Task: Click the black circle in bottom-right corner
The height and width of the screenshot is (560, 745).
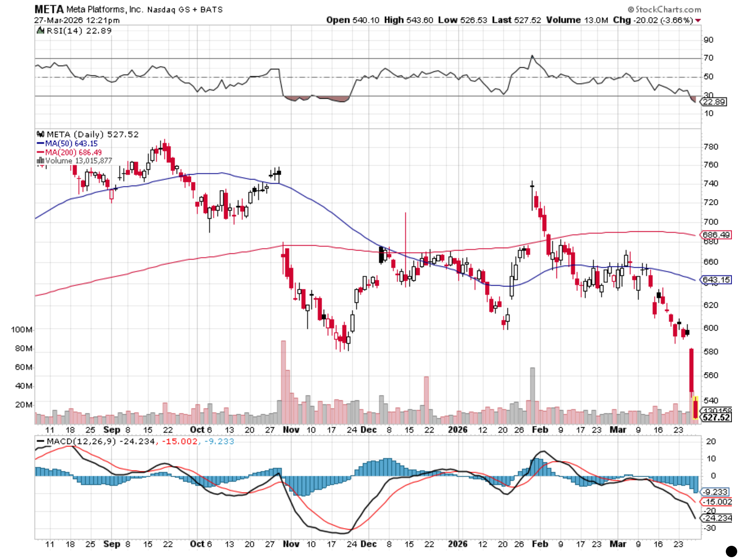Action: (731, 551)
